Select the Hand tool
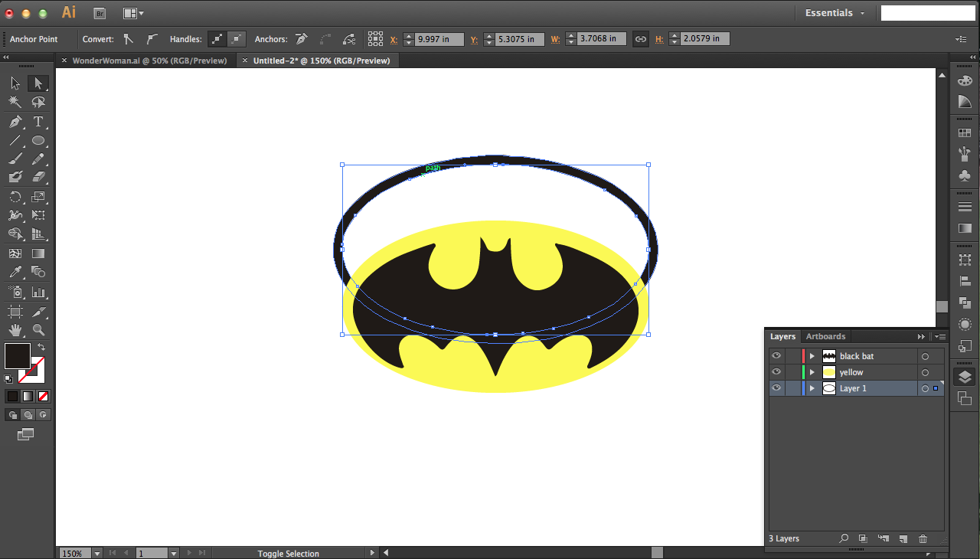The image size is (980, 559). pos(15,330)
